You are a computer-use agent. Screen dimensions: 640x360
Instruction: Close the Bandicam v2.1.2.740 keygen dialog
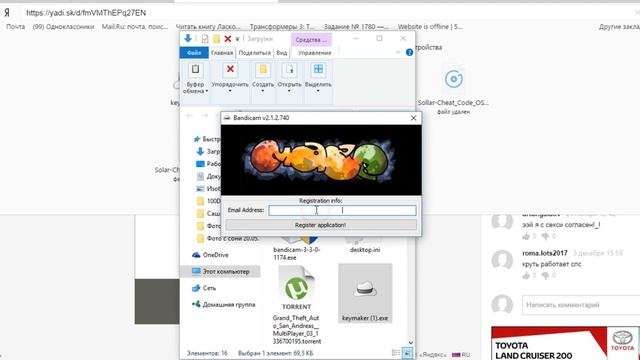[413, 118]
